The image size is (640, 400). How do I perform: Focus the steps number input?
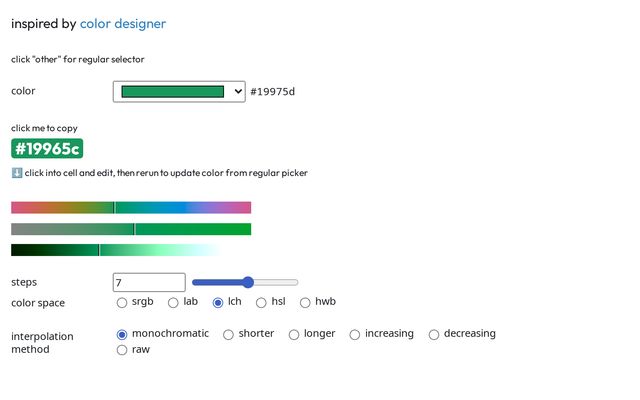[x=149, y=283]
